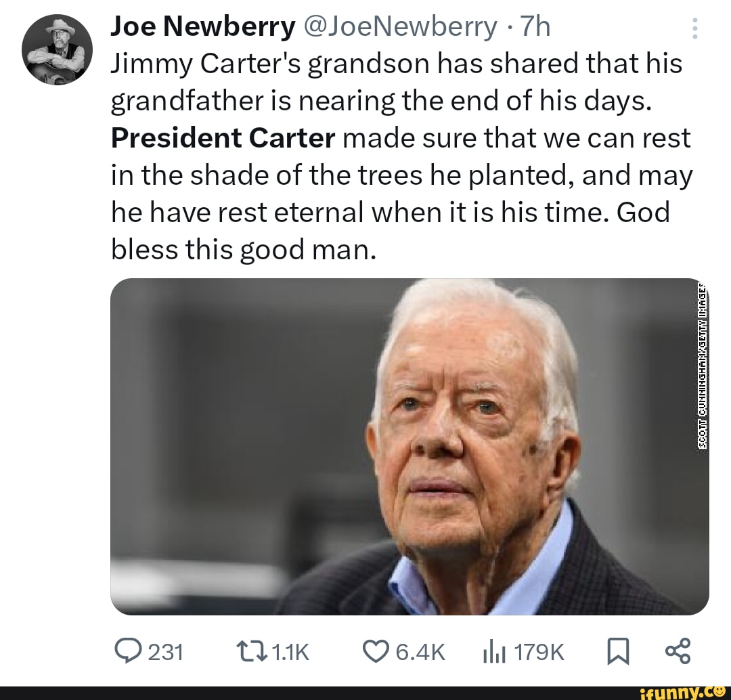This screenshot has height=700, width=731.
Task: Open the view analytics bar chart icon
Action: point(493,652)
